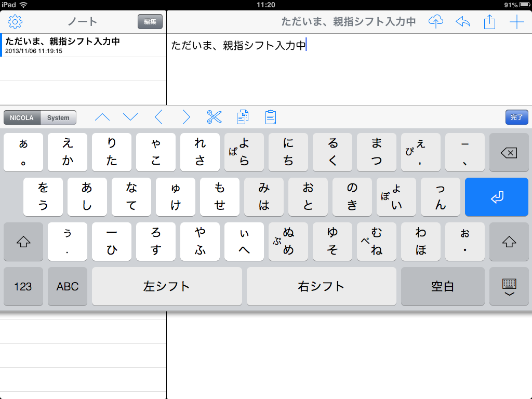532x399 pixels.
Task: Hold the 左シフト thumb shift key
Action: click(167, 286)
